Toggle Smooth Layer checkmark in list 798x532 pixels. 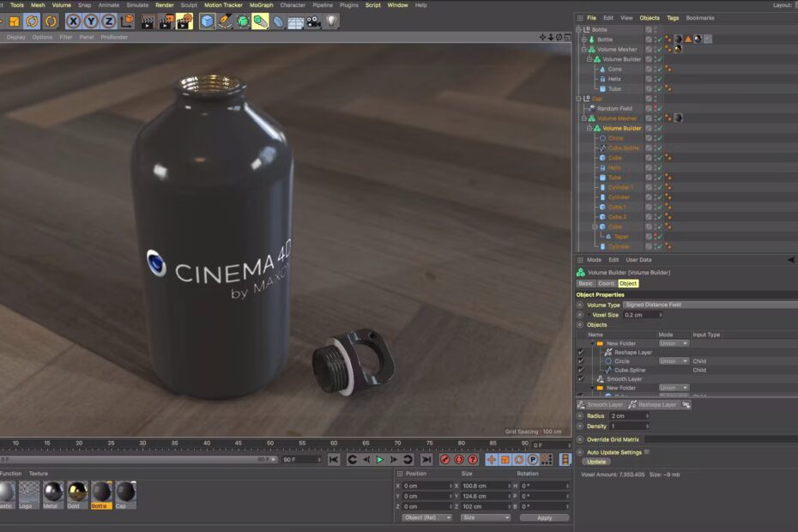pos(581,378)
